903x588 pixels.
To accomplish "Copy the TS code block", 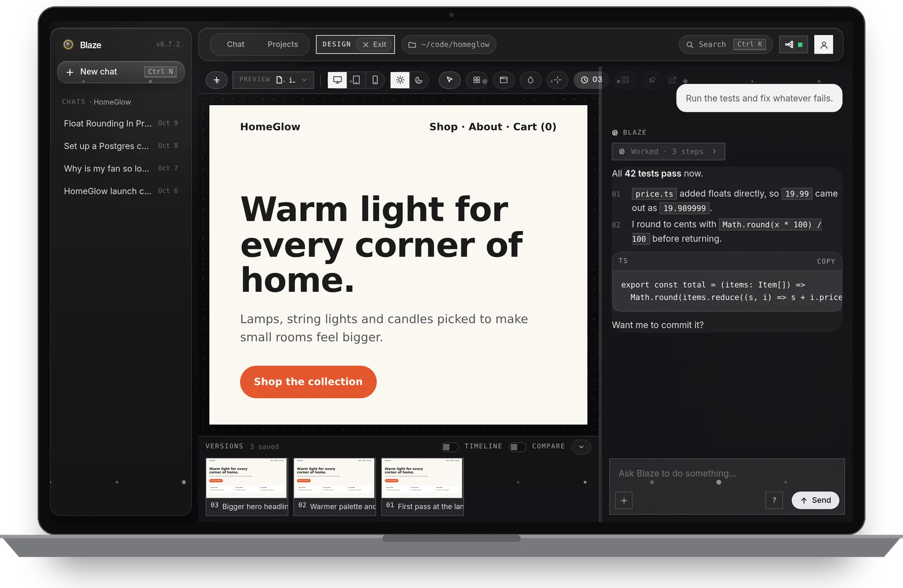I will [x=826, y=261].
